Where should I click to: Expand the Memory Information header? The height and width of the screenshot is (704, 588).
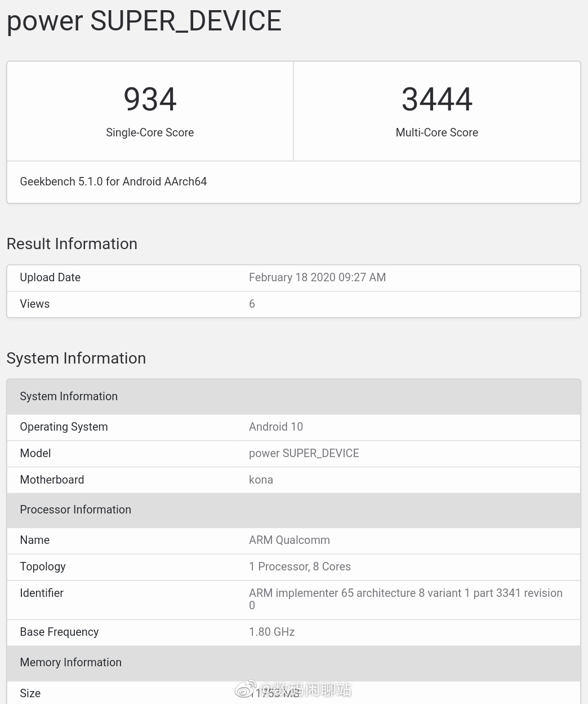[70, 662]
